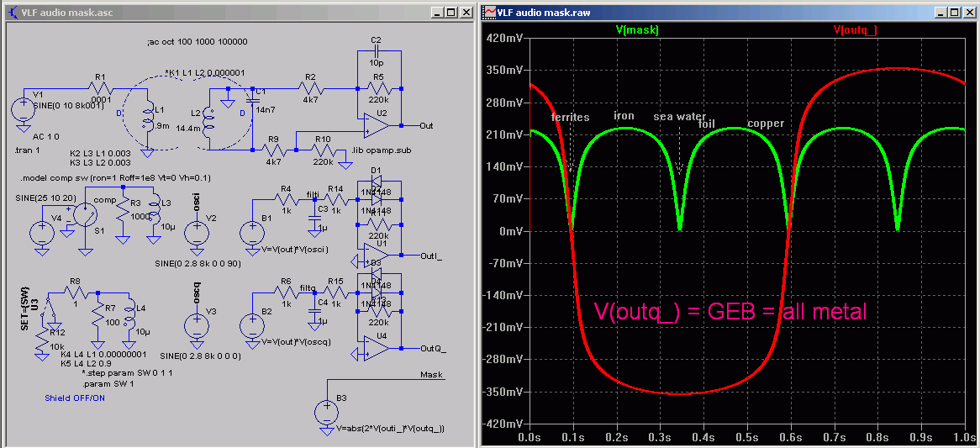Click the waveform window's title bar icon
Image resolution: width=980 pixels, height=448 pixels.
pyautogui.click(x=487, y=12)
